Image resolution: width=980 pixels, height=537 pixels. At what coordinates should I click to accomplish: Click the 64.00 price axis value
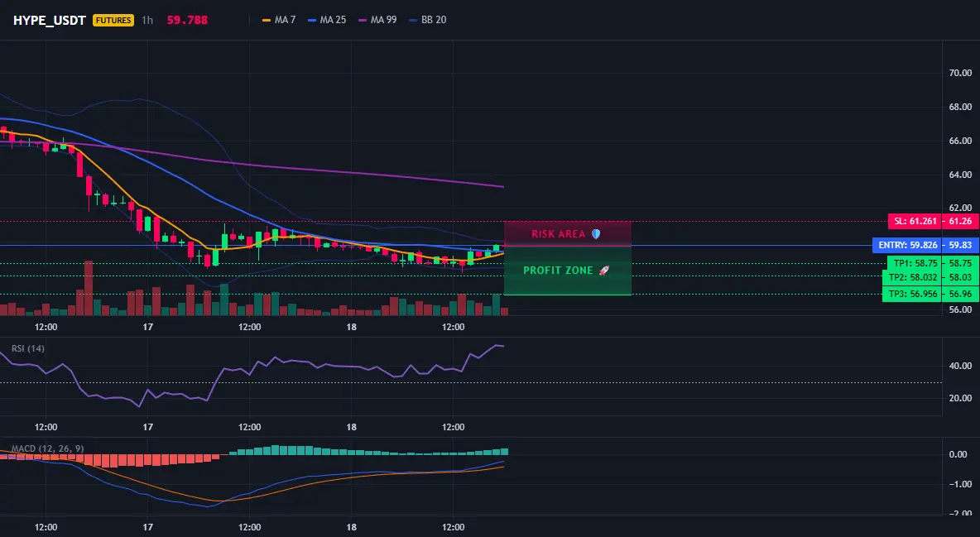(961, 175)
